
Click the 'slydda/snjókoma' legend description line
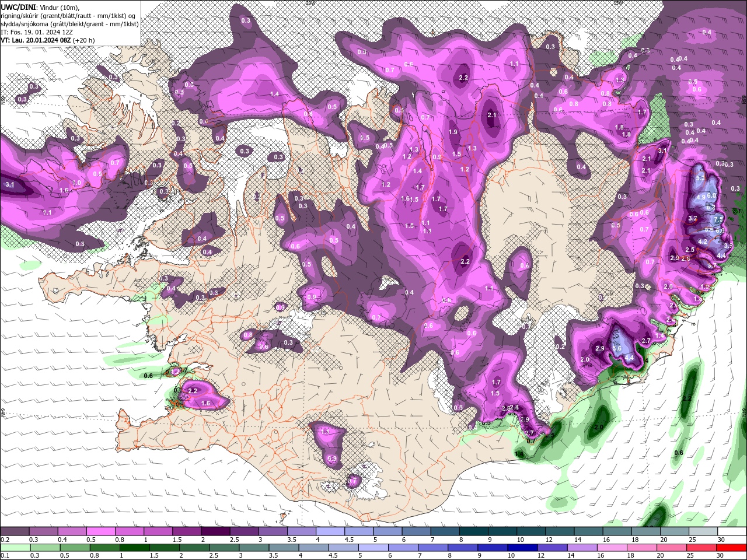(69, 24)
